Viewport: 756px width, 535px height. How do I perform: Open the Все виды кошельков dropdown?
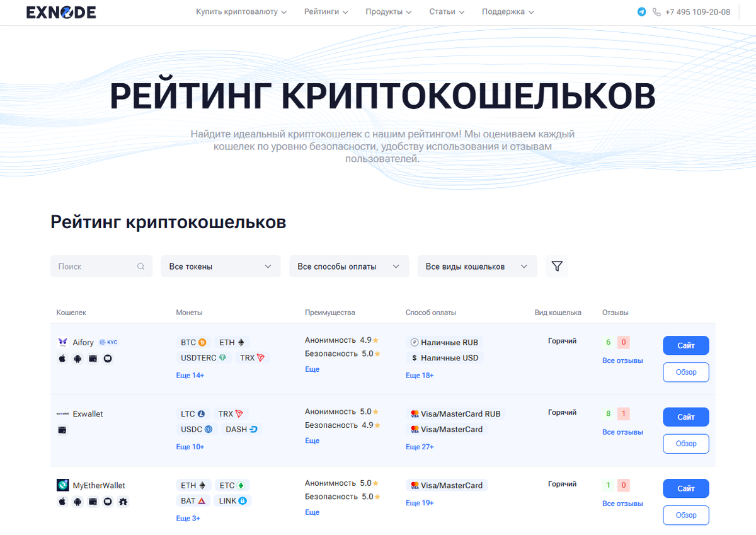477,266
